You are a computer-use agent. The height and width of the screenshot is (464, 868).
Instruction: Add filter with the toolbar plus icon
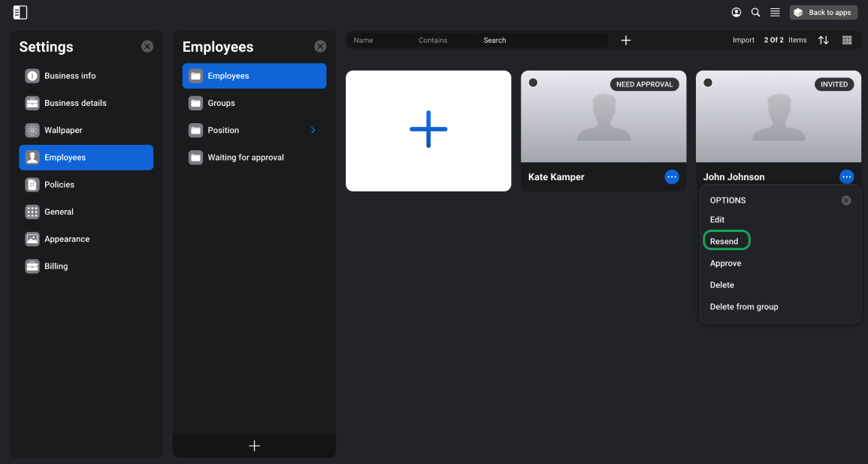[626, 41]
